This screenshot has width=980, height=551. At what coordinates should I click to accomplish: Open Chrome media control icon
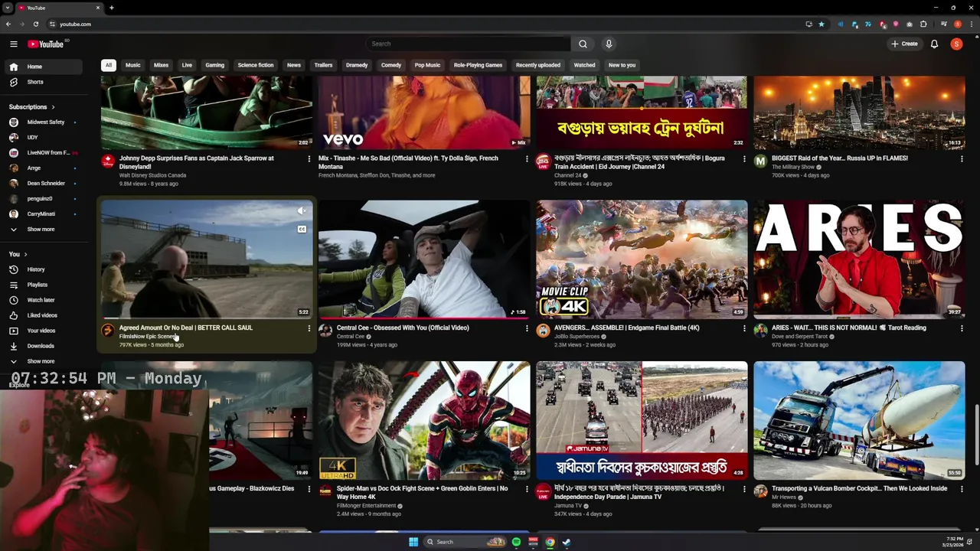point(944,24)
